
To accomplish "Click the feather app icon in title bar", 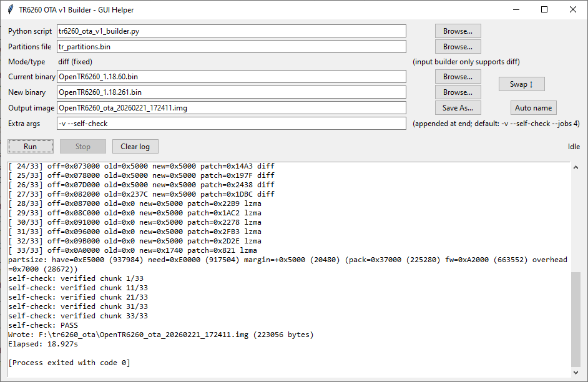I will pos(10,9).
